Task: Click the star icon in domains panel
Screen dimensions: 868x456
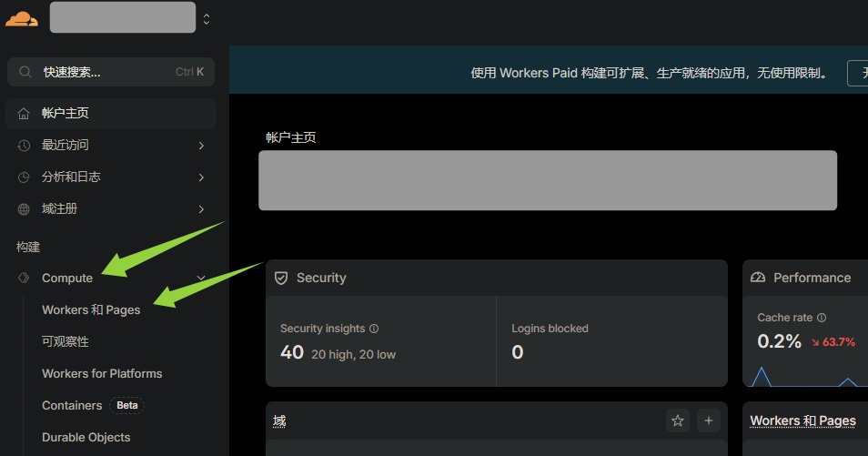Action: (677, 421)
